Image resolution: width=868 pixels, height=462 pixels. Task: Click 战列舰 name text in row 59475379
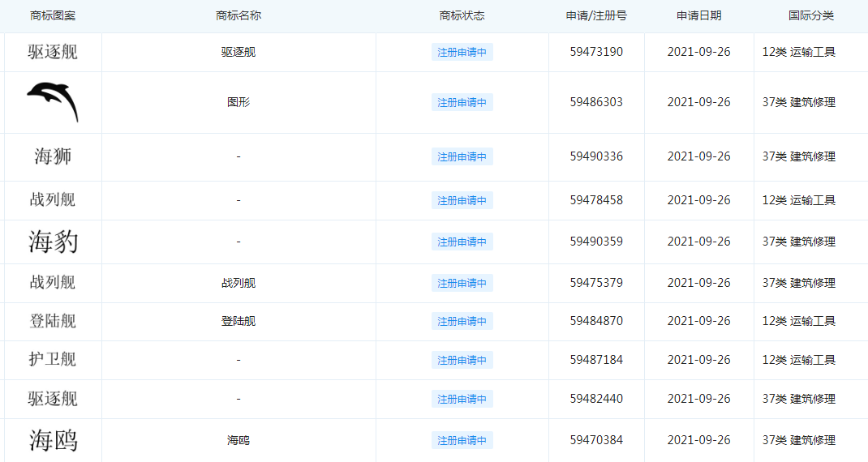click(238, 284)
